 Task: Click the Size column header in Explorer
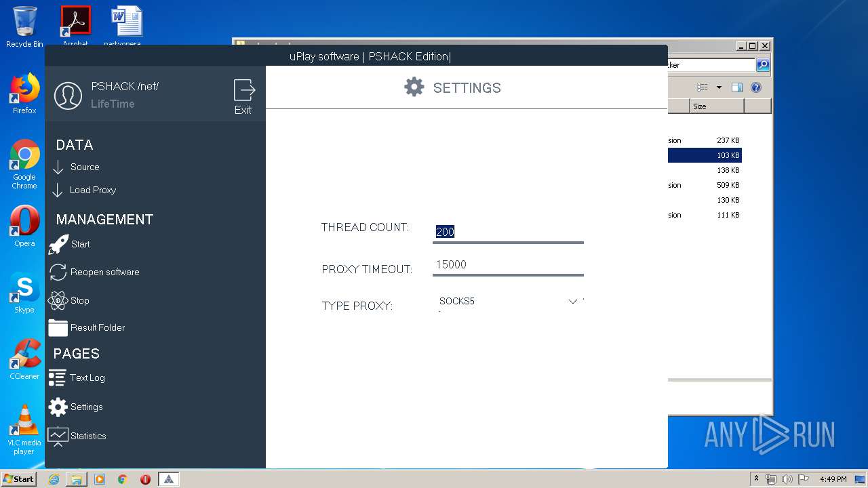click(x=717, y=106)
